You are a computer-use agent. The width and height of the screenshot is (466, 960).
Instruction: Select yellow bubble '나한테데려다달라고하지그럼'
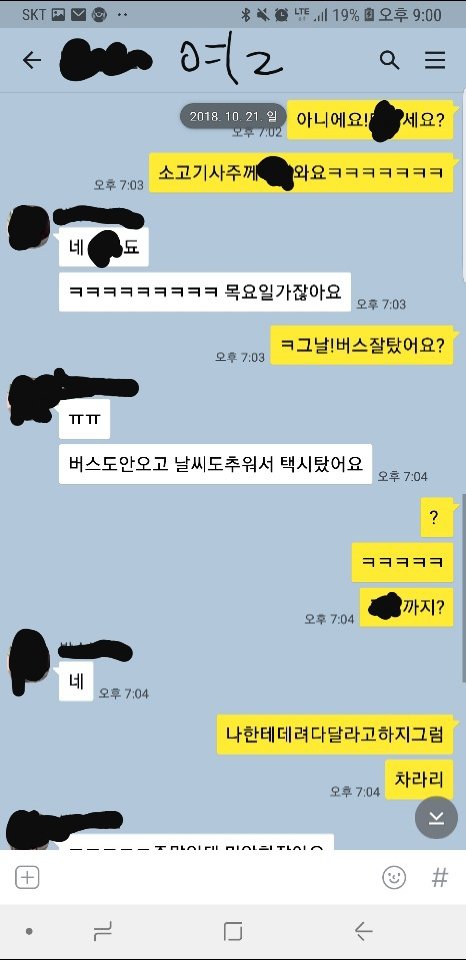[335, 734]
